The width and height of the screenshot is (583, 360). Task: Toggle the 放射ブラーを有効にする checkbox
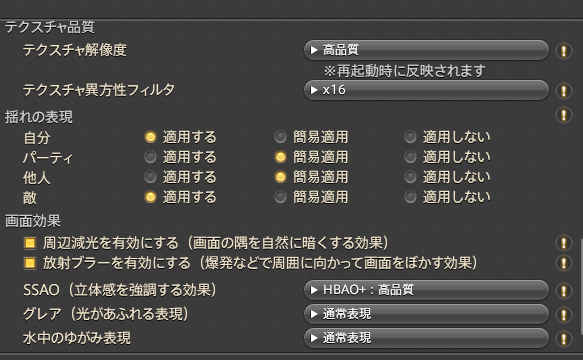30,263
